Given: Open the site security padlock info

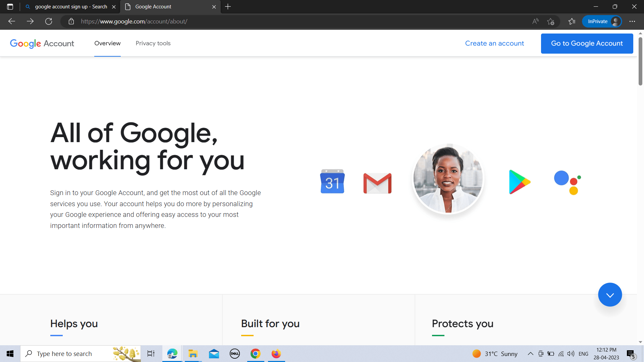Looking at the screenshot, I should point(71,21).
